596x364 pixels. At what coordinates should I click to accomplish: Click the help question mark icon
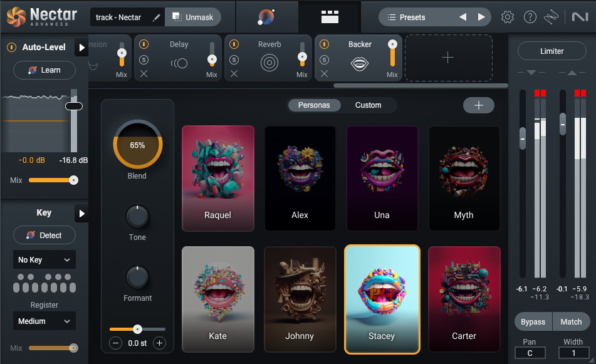click(x=530, y=17)
